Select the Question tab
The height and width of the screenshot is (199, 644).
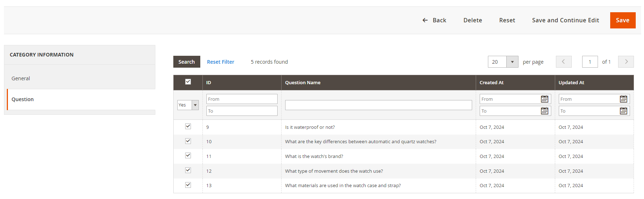coord(81,99)
